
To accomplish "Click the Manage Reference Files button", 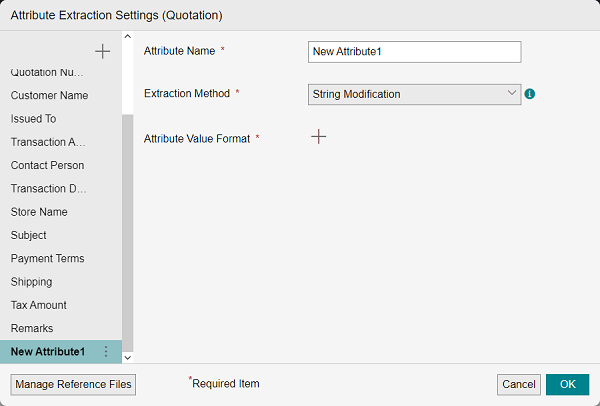I will pos(73,384).
